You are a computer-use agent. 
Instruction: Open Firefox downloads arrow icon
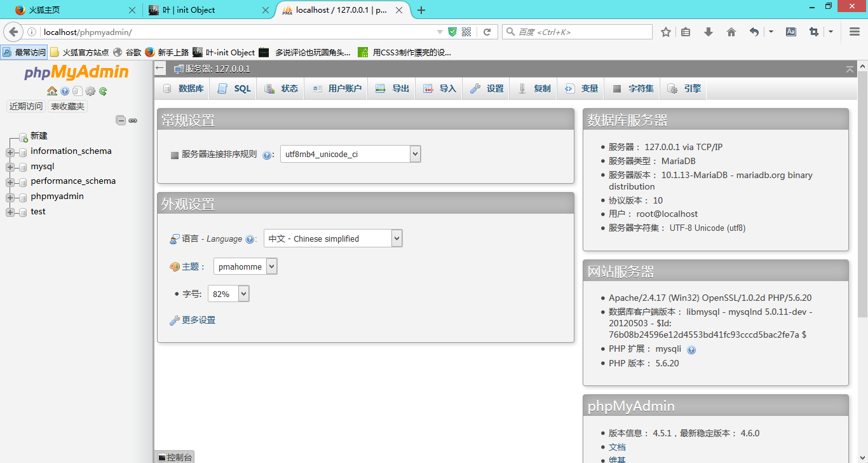[x=709, y=32]
